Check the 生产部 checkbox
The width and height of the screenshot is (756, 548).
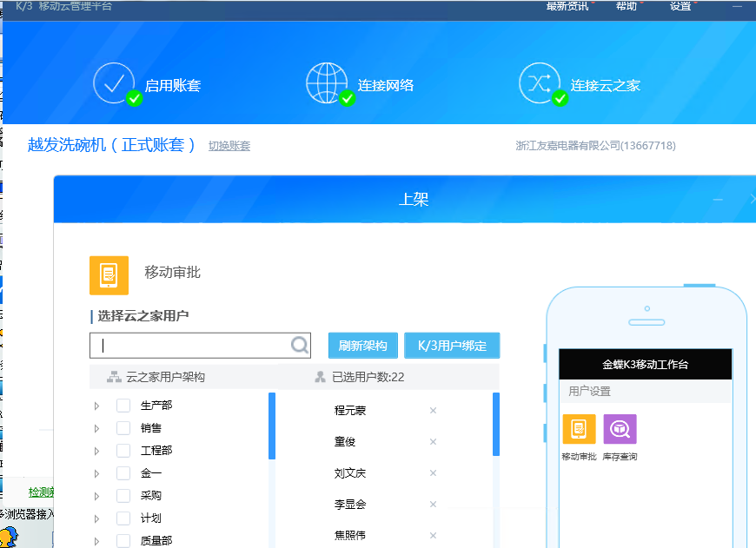[123, 406]
